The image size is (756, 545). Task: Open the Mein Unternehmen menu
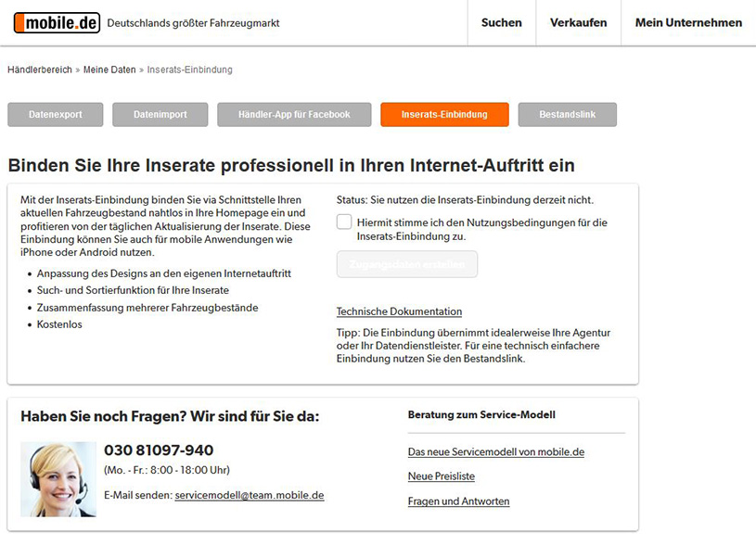click(688, 22)
